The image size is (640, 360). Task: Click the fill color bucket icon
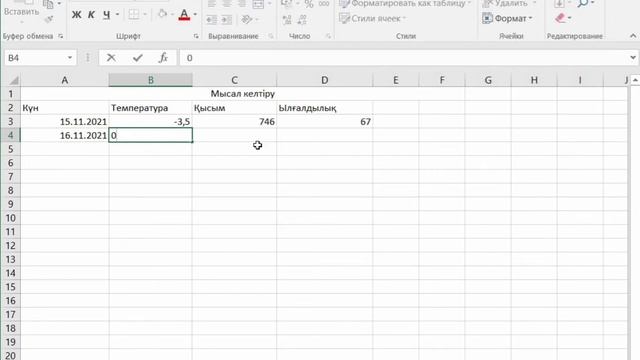(x=162, y=14)
